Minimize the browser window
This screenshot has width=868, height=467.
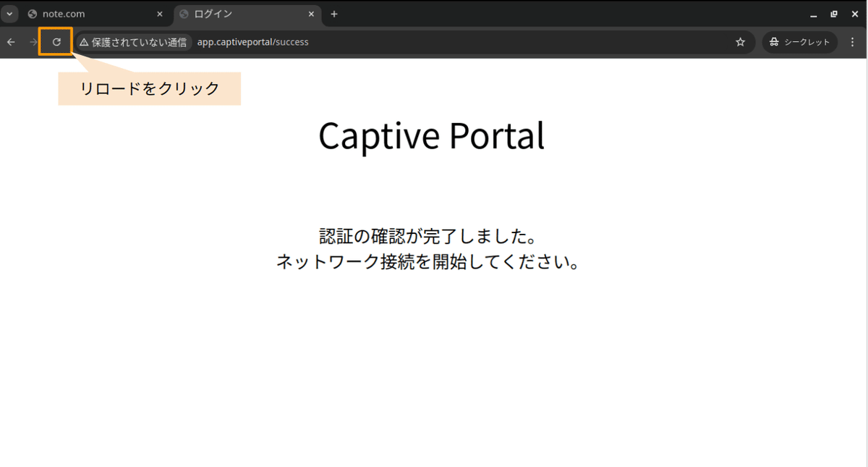(814, 14)
